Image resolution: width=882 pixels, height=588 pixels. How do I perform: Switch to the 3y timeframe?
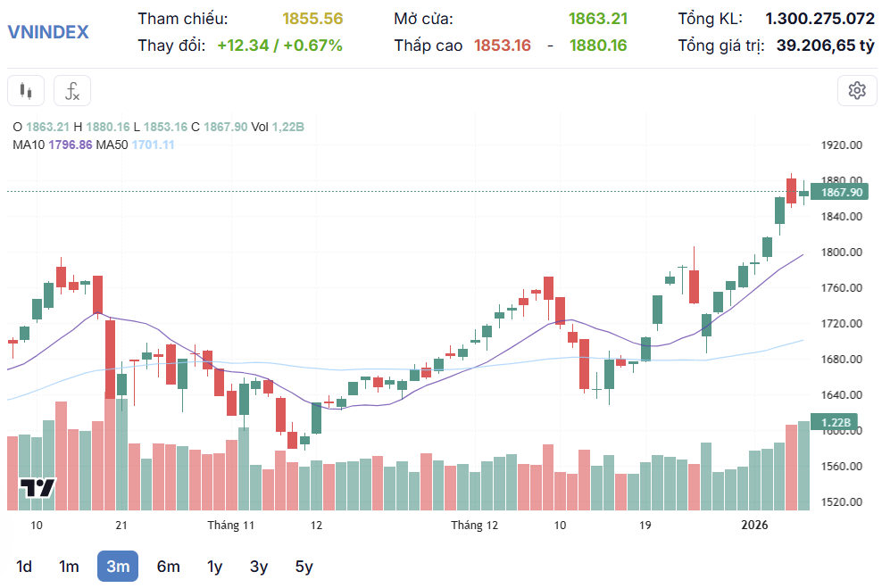259,566
